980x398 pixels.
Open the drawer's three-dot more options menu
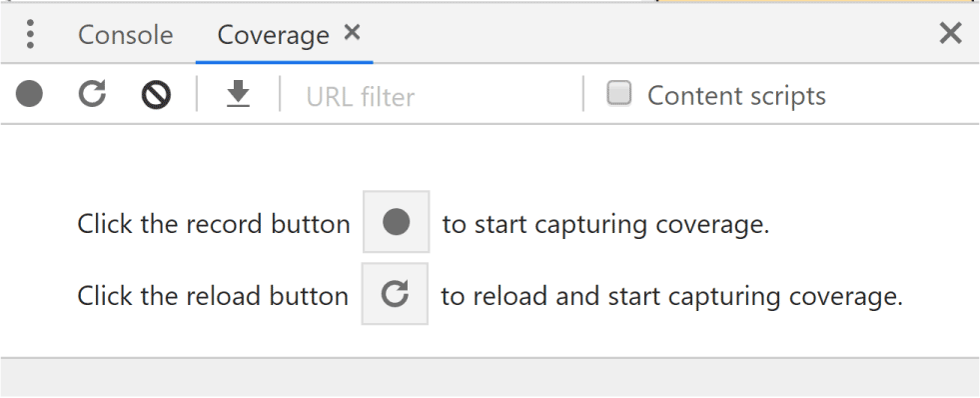tap(30, 34)
